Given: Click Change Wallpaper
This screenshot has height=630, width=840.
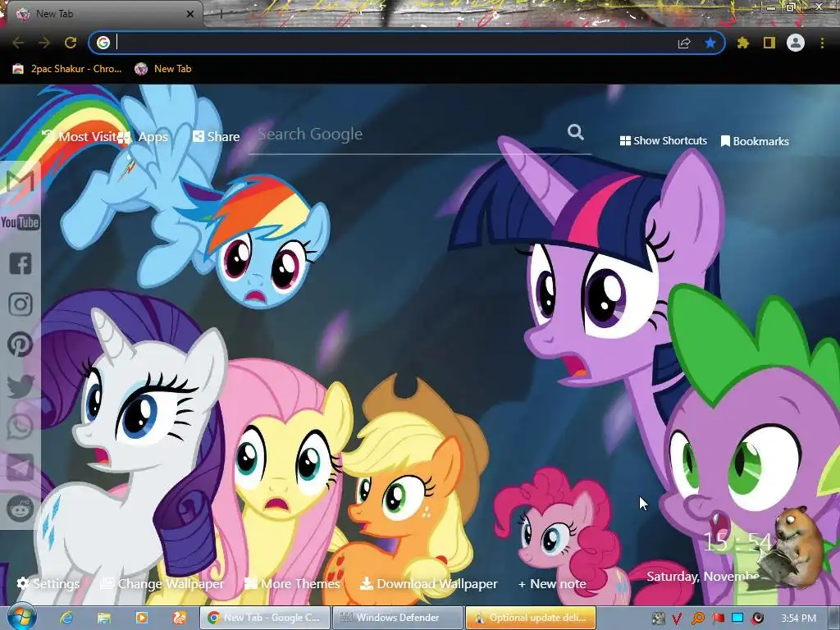Looking at the screenshot, I should [162, 583].
